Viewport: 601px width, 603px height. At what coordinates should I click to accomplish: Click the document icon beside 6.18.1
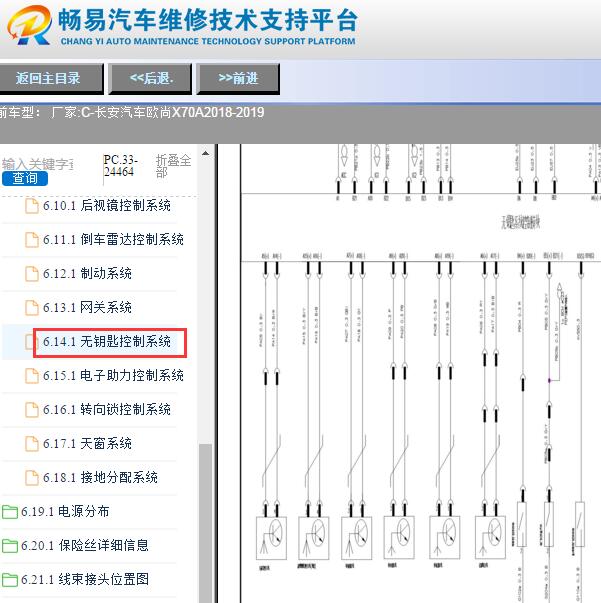32,478
